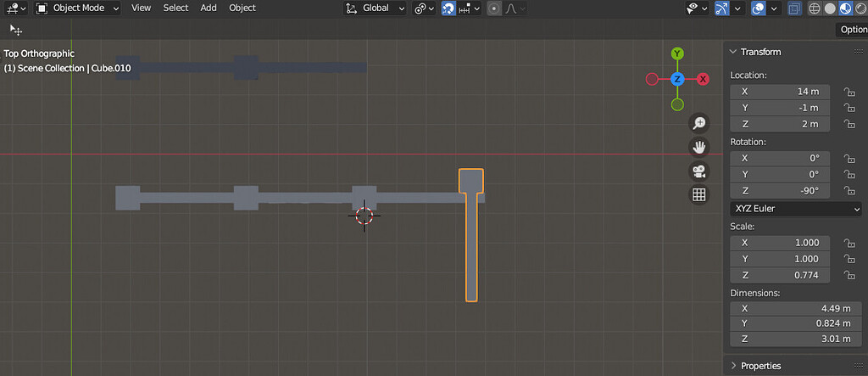Toggle X-ray view button
Viewport: 868px width, 376px height.
pyautogui.click(x=793, y=8)
